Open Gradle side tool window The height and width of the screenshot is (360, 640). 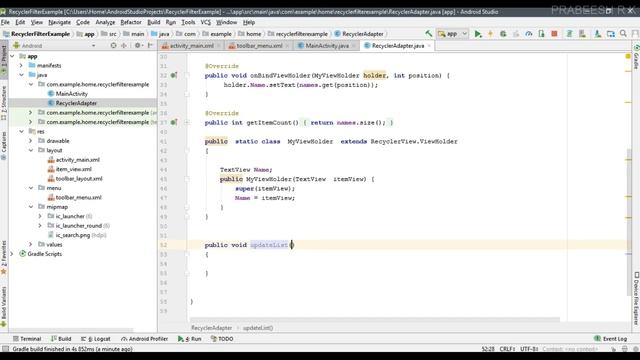point(636,57)
